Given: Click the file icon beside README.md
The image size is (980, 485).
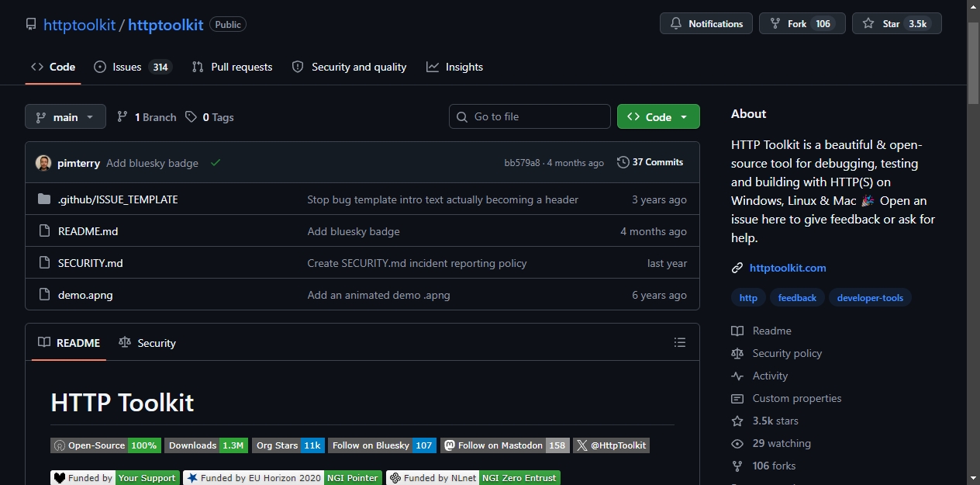Looking at the screenshot, I should 44,231.
